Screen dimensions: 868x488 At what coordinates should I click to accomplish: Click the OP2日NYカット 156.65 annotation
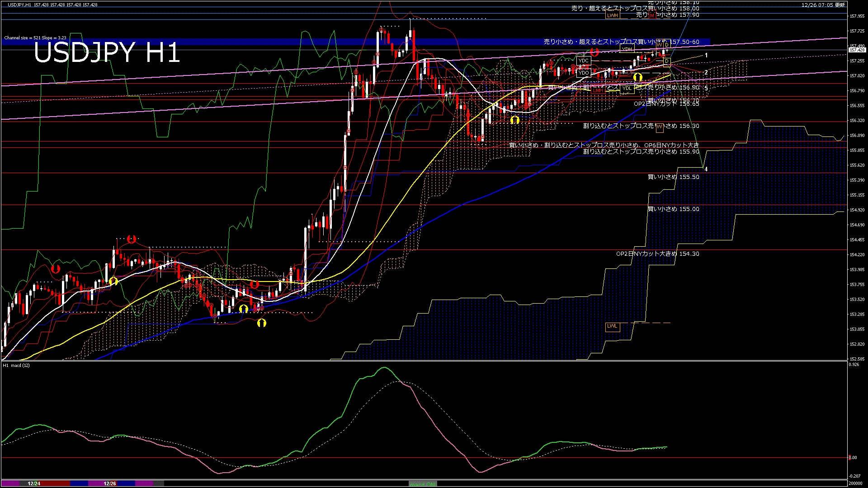coord(666,103)
